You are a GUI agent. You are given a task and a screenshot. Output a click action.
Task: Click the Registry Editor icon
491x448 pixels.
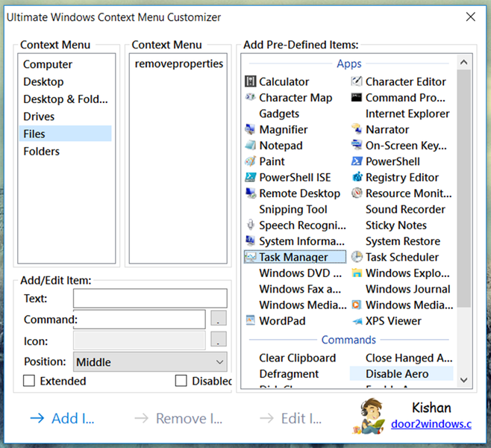(357, 177)
